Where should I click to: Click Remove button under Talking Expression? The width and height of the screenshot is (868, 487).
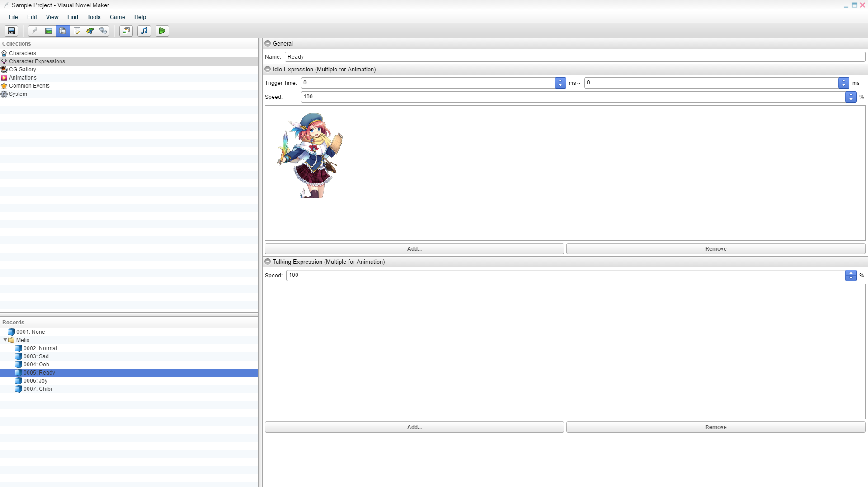(x=716, y=427)
